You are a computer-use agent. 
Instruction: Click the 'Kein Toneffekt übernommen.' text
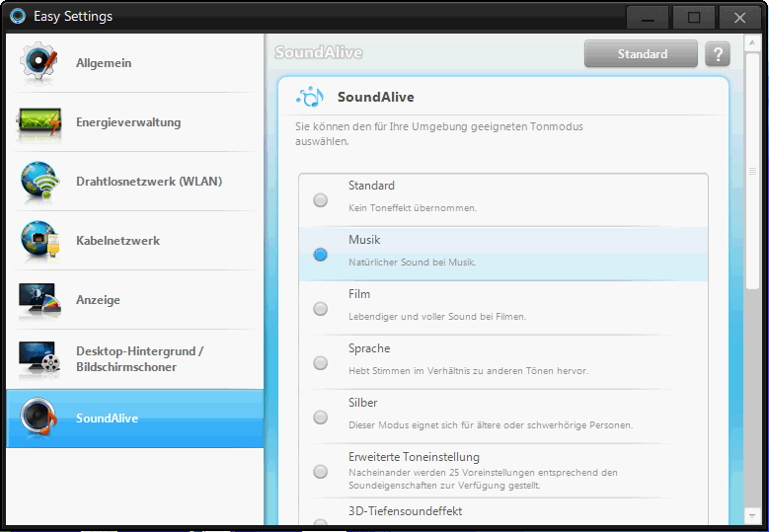coord(413,208)
